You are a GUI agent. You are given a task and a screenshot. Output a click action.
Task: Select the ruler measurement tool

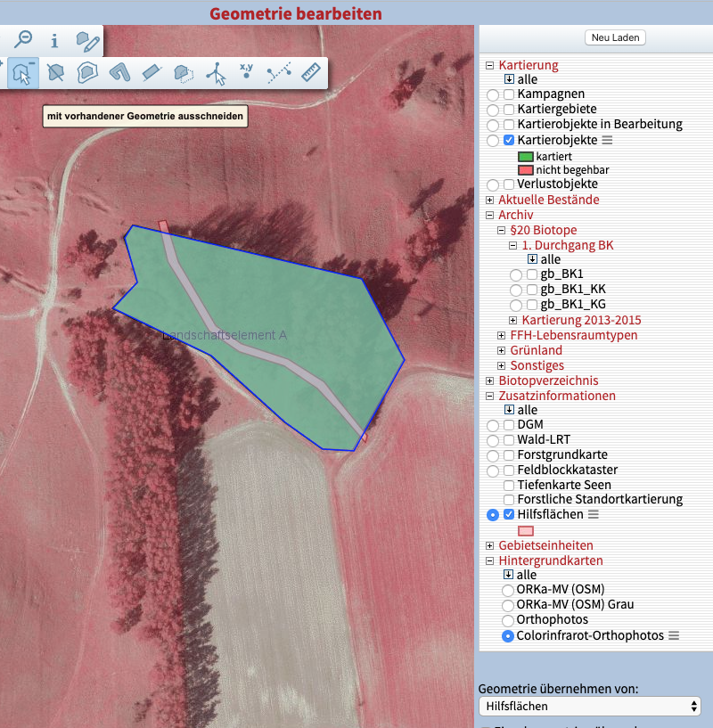[311, 72]
